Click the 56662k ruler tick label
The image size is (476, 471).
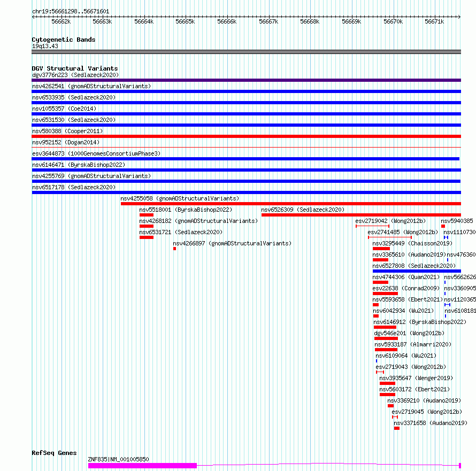point(61,21)
